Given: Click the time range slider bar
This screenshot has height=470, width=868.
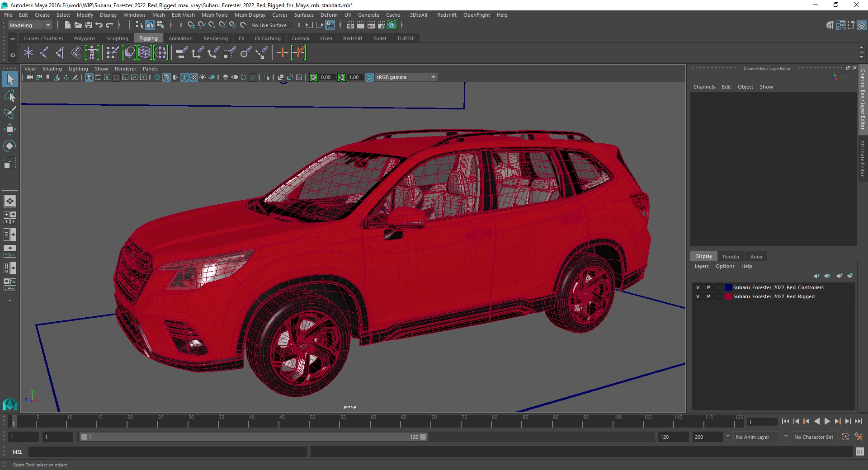Looking at the screenshot, I should pos(253,437).
